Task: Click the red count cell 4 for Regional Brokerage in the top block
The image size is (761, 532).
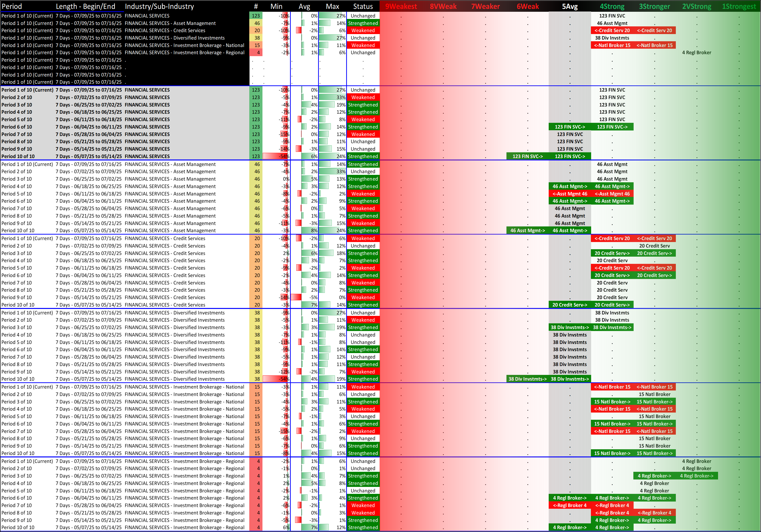Action: point(256,52)
